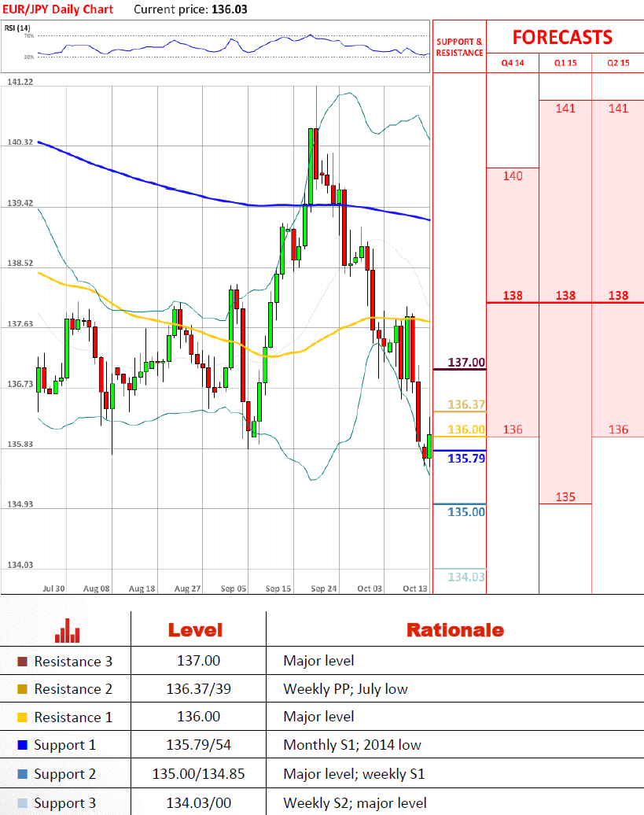The height and width of the screenshot is (815, 644).
Task: Click the Resistance 3 dark red swatch
Action: coord(22,662)
